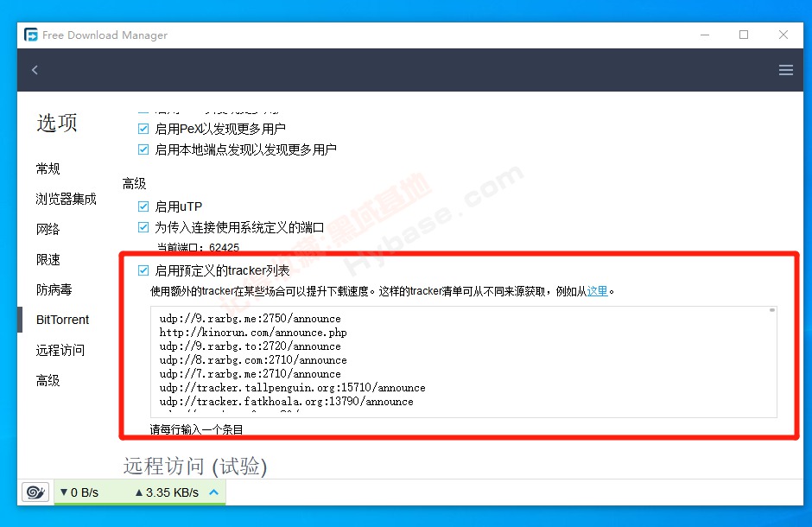Go to 浏览器集成 settings section
Viewport: 812px width, 527px height.
[67, 199]
